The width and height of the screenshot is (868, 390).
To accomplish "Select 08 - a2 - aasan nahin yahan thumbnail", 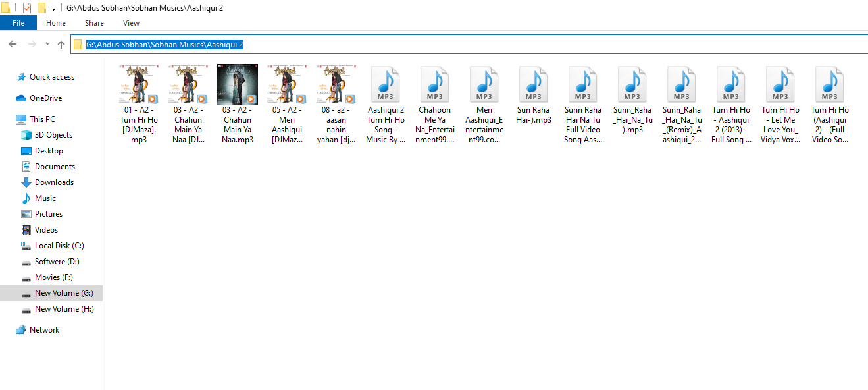I will (336, 84).
